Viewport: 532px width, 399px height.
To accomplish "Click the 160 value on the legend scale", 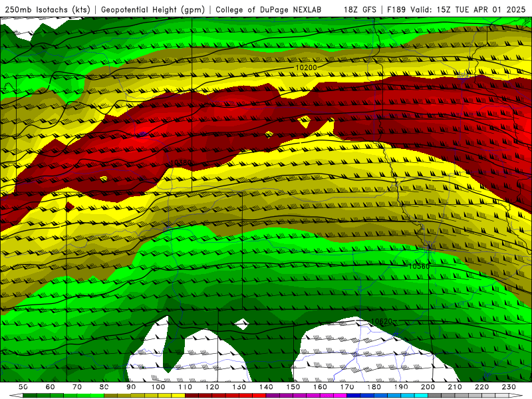I will point(320,387).
